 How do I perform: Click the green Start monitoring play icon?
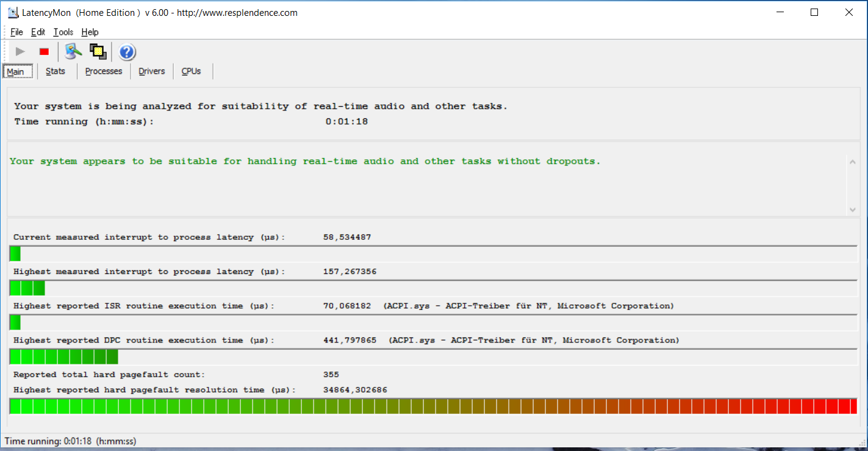click(20, 52)
